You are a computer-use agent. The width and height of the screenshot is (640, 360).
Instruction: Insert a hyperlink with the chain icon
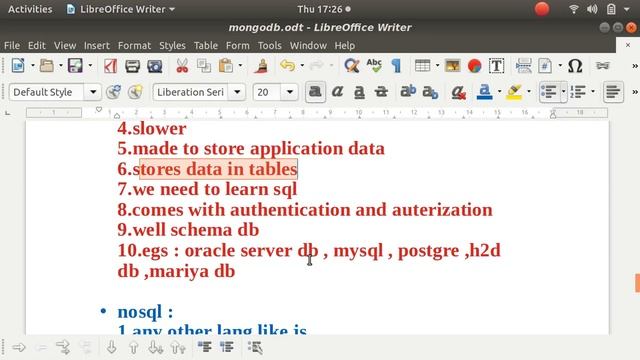(x=602, y=66)
